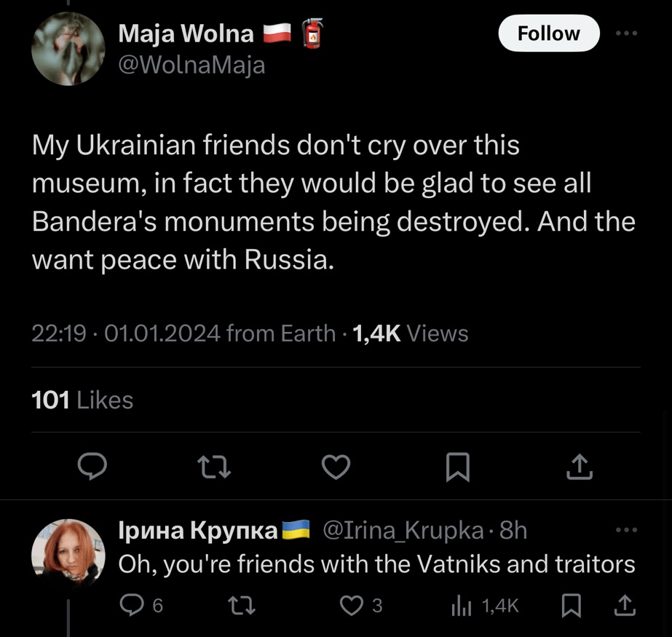Open reply comments on Irina Krupka's reply
The height and width of the screenshot is (637, 672).
coord(135,605)
